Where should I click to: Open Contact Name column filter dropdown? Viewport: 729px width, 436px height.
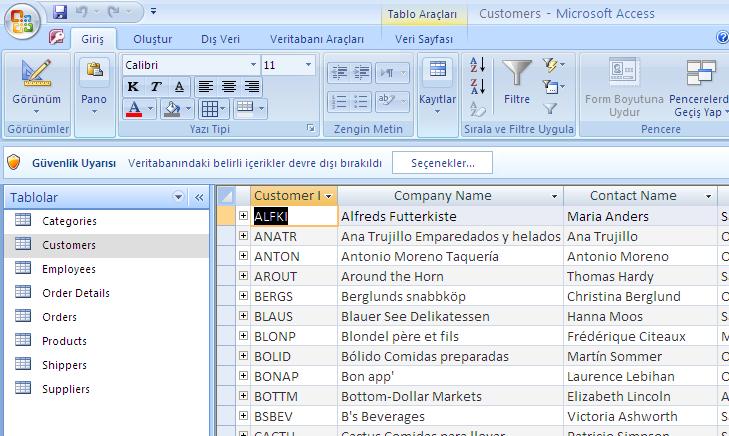pyautogui.click(x=709, y=196)
